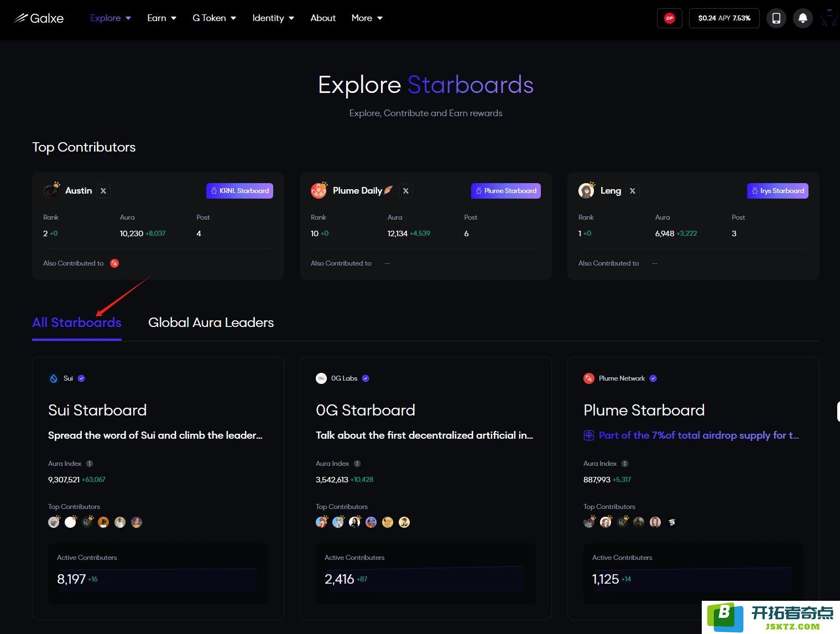
Task: Open Austin's X profile icon
Action: pyautogui.click(x=103, y=191)
